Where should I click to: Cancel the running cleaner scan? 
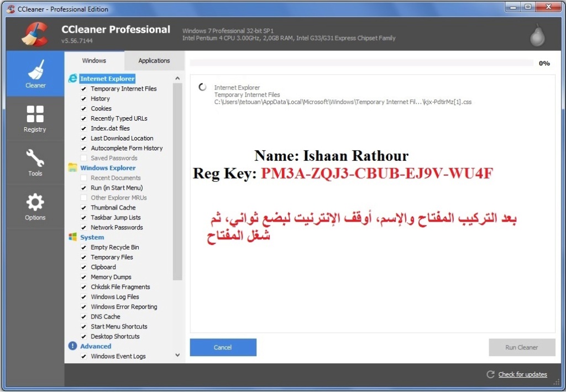pyautogui.click(x=223, y=347)
